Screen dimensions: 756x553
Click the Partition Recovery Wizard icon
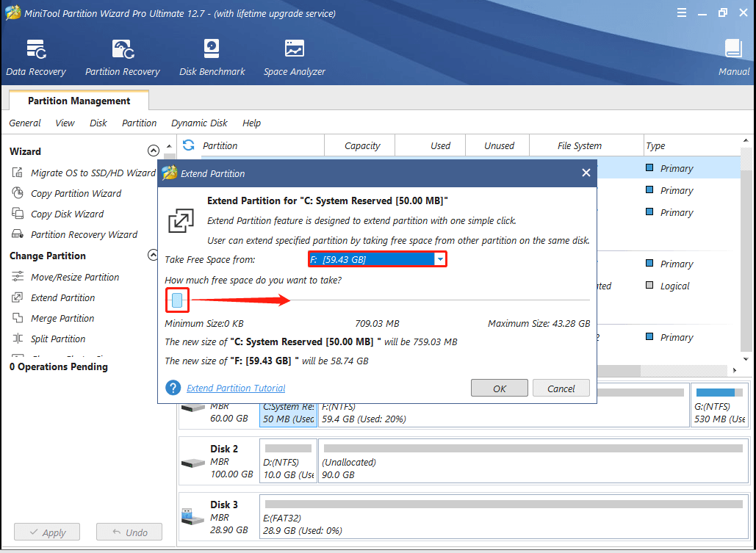click(x=18, y=234)
